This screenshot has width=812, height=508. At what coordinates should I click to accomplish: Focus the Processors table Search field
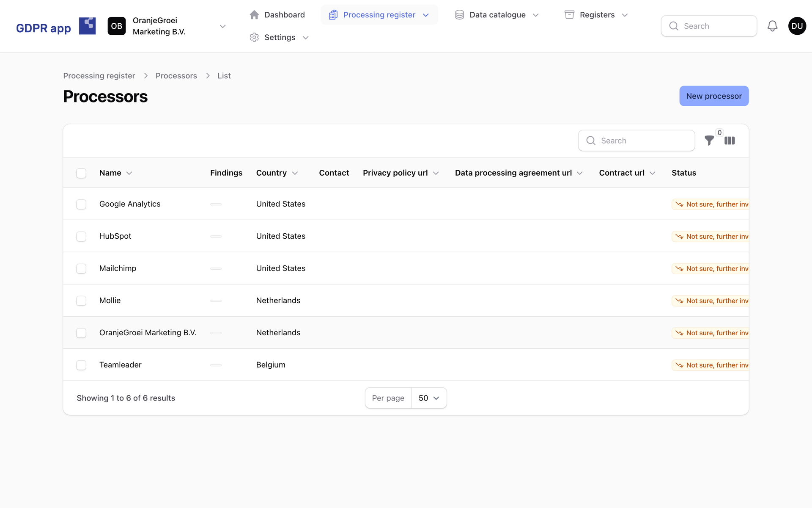[x=636, y=141]
